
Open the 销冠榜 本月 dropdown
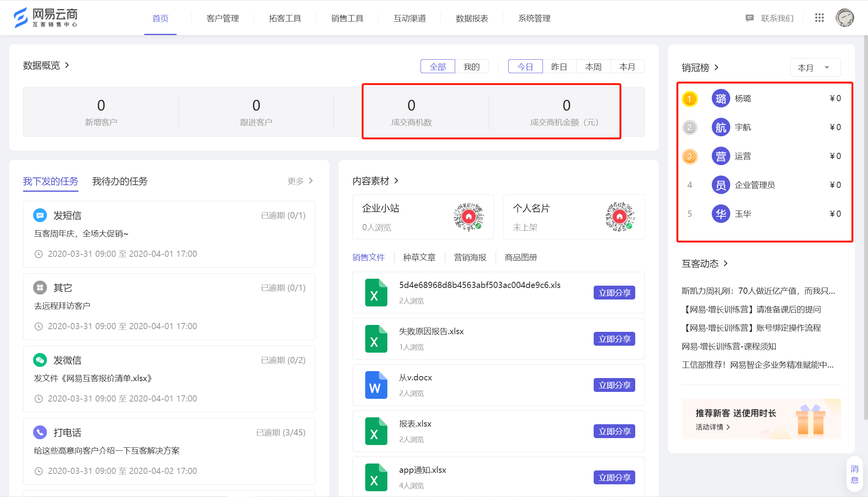tap(815, 68)
